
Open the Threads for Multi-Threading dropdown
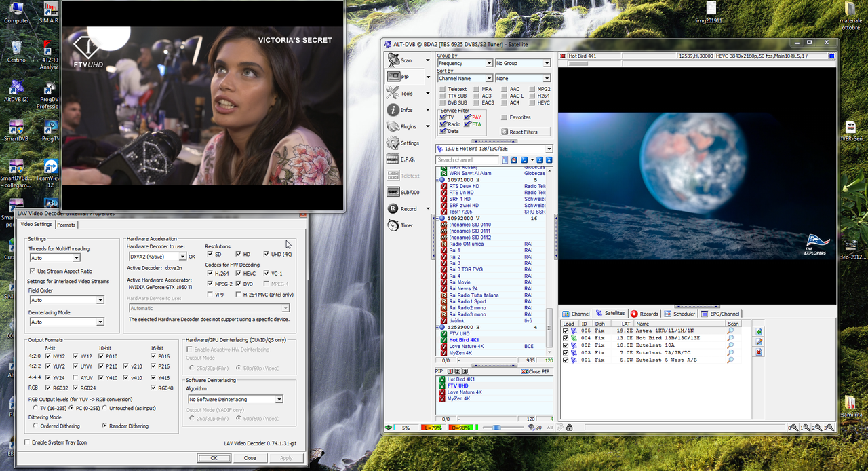[54, 258]
